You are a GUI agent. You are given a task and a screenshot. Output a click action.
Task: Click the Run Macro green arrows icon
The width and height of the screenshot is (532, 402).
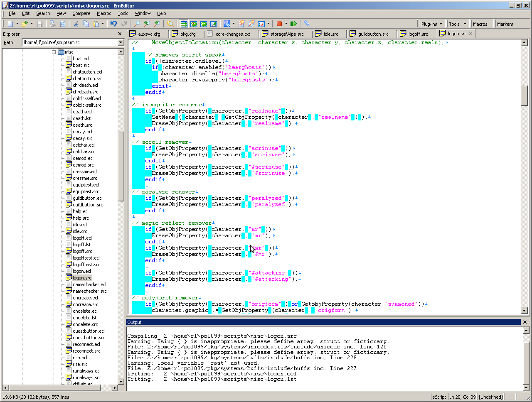coord(293,24)
